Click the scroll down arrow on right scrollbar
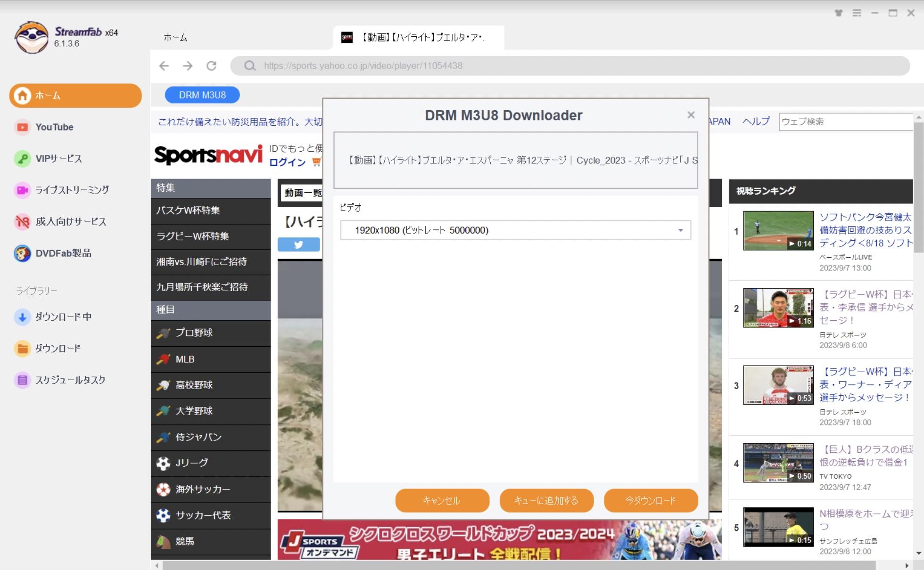Screen dimensions: 924x570 tap(918, 554)
